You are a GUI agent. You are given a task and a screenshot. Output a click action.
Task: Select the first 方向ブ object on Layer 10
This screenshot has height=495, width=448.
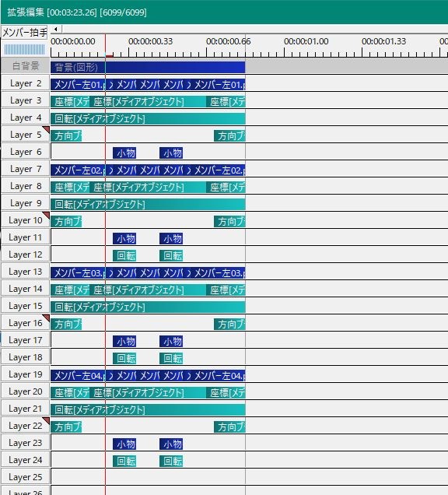(x=66, y=222)
